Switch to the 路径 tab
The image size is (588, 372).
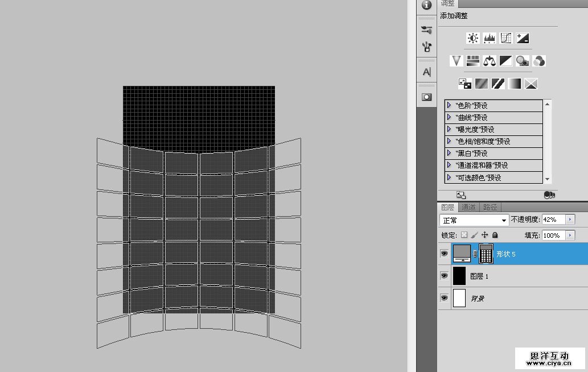(x=490, y=207)
